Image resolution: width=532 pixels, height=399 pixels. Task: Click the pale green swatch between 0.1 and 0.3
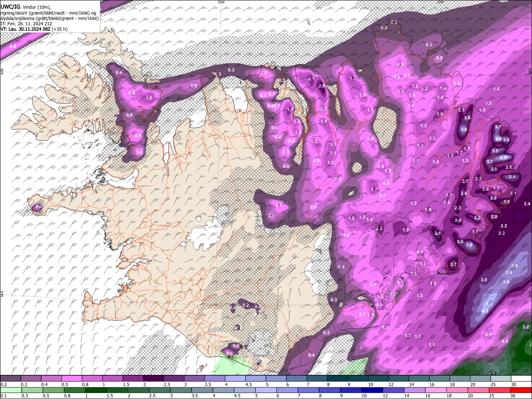tap(10, 390)
